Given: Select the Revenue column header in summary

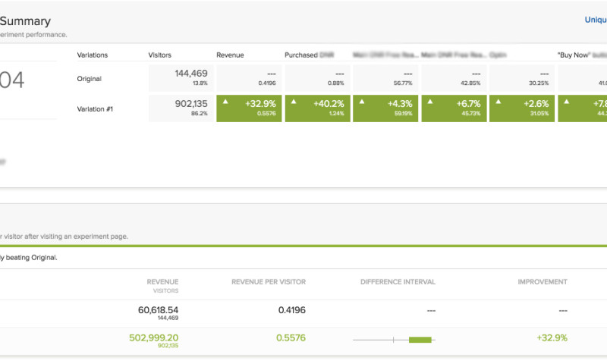Looking at the screenshot, I should [x=230, y=55].
